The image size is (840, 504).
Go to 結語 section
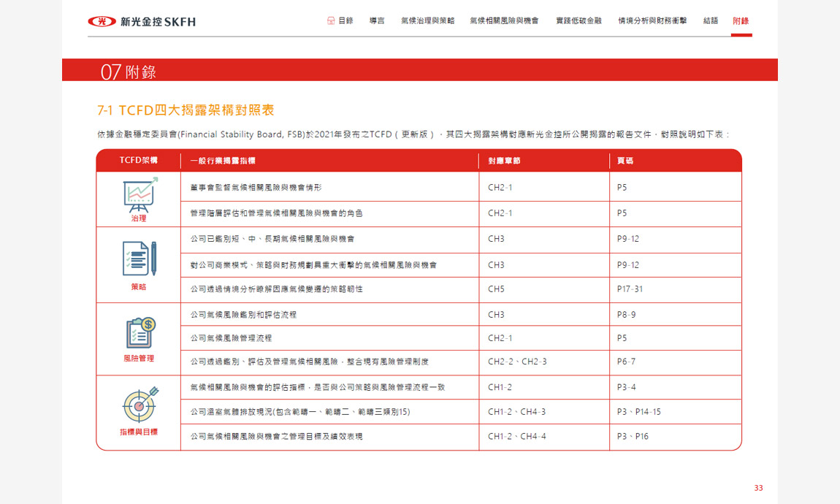tap(711, 20)
